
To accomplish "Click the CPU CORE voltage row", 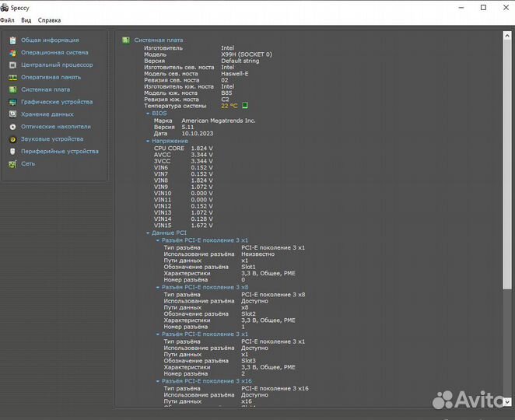I will pyautogui.click(x=184, y=149).
